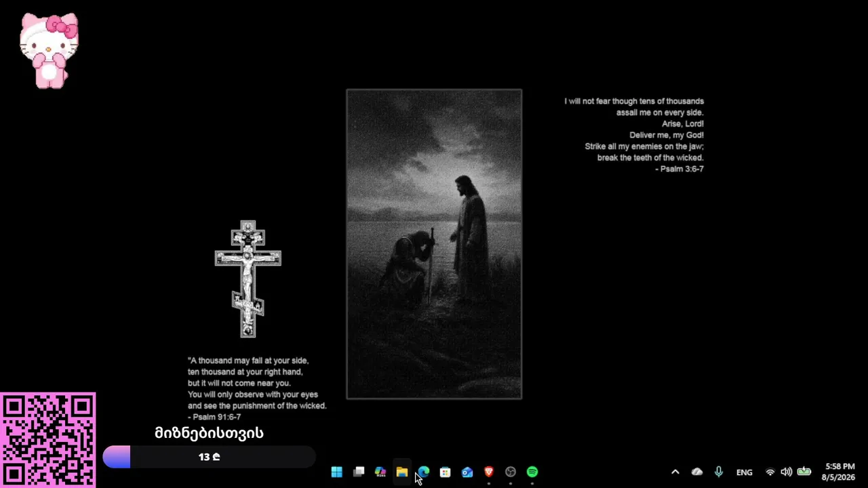Click the 13 ₾ donation progress bar
This screenshot has height=488, width=868.
(x=209, y=457)
